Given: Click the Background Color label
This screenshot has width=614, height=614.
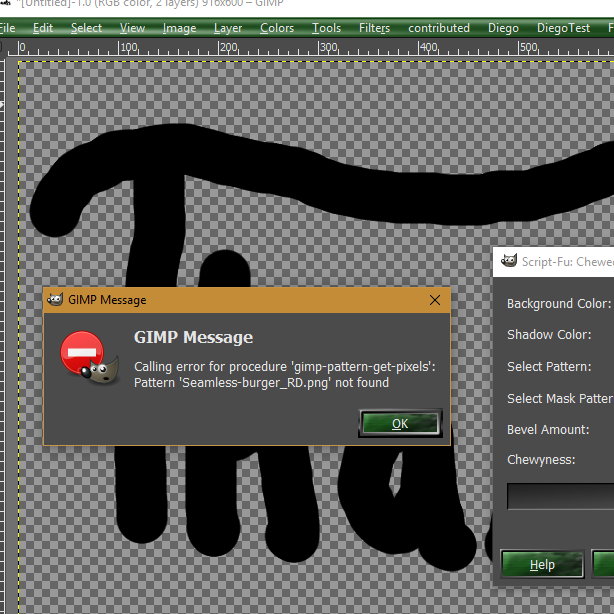Looking at the screenshot, I should (559, 303).
